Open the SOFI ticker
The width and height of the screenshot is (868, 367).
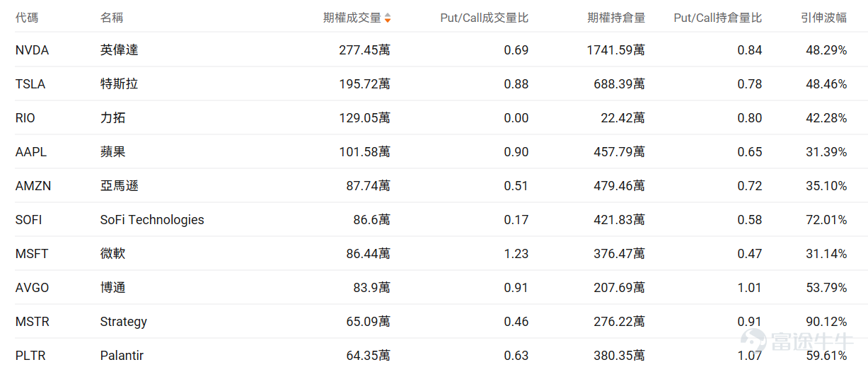29,220
